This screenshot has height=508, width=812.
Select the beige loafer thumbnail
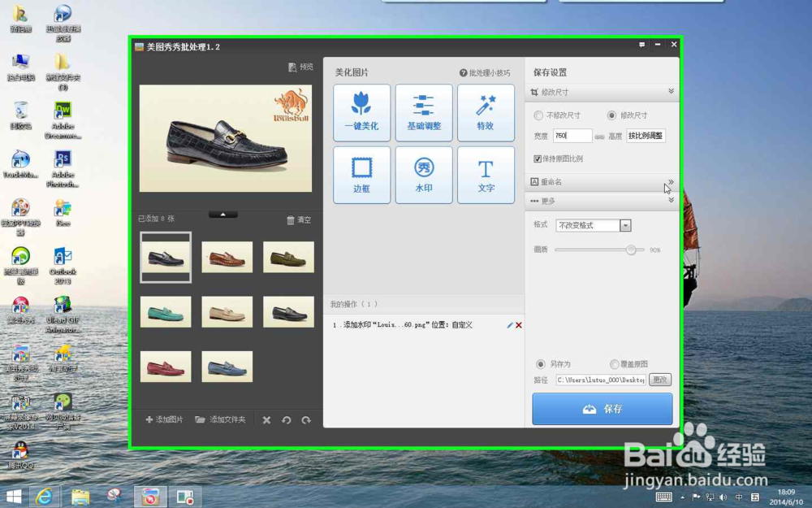pyautogui.click(x=227, y=312)
